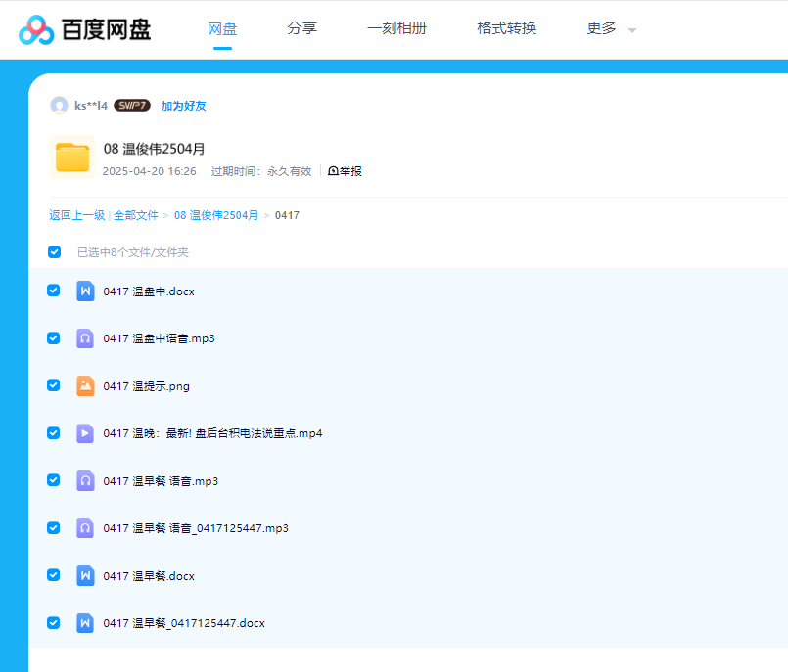The image size is (788, 672).
Task: Open the 分享 tab
Action: pos(301,28)
